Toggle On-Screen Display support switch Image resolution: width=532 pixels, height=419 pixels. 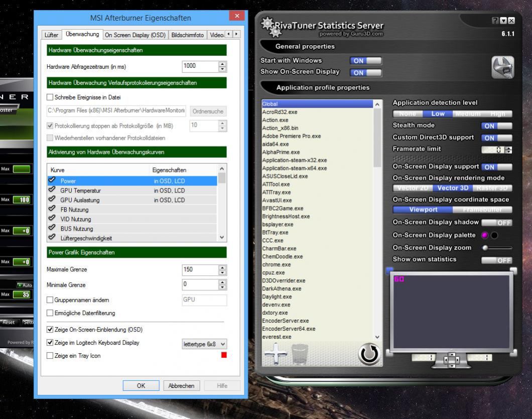496,167
